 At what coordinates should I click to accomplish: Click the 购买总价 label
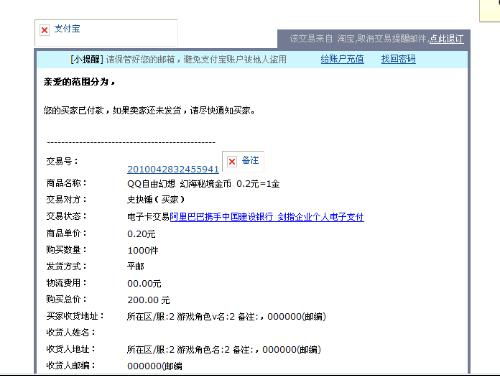66,299
